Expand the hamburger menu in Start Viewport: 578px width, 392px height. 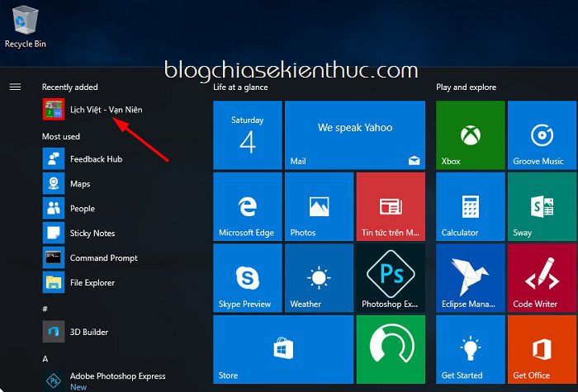15,87
